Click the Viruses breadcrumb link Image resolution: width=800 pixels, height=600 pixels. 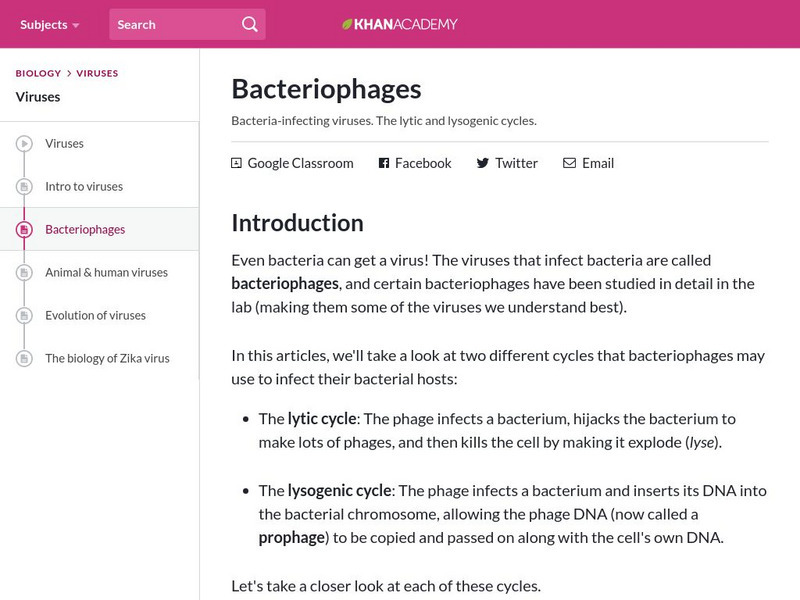click(97, 73)
